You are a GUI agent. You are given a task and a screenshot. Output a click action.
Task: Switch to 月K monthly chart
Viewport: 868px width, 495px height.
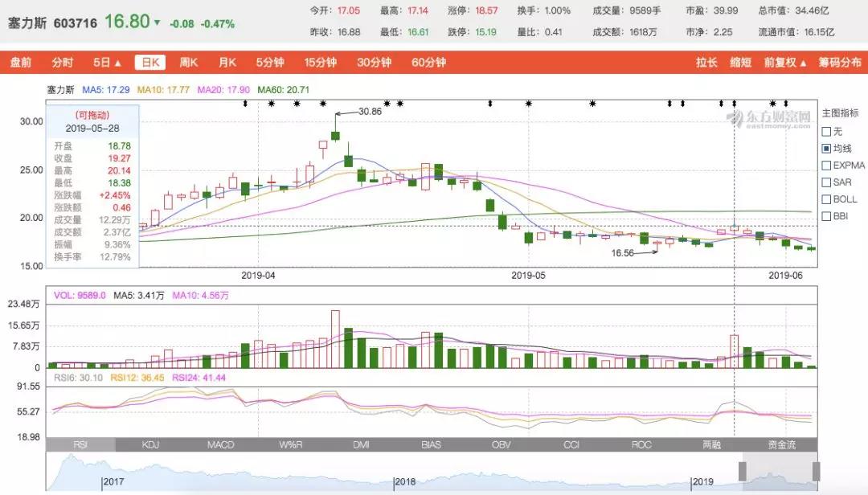(x=227, y=63)
